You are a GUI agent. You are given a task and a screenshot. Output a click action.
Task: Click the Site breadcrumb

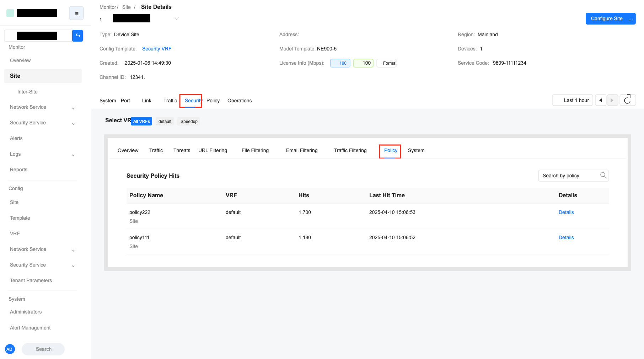click(x=127, y=7)
